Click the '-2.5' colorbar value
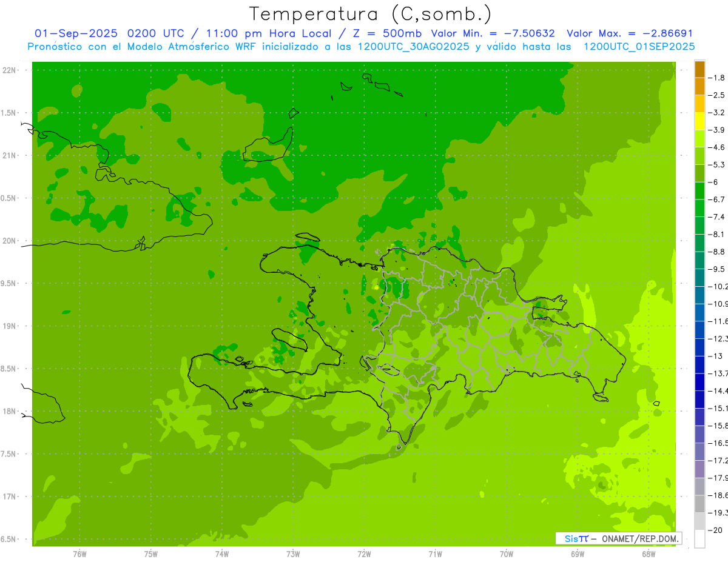The height and width of the screenshot is (562, 728). (x=717, y=95)
